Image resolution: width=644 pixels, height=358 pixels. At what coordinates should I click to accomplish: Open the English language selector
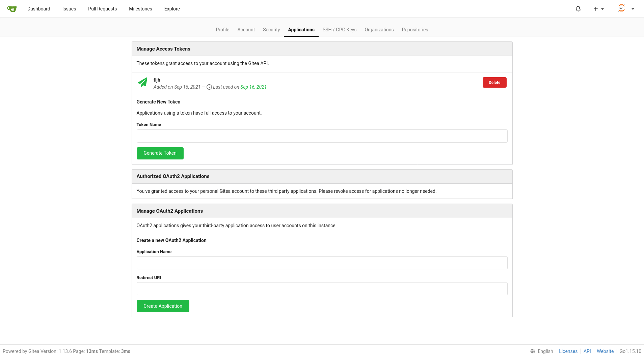coord(545,351)
